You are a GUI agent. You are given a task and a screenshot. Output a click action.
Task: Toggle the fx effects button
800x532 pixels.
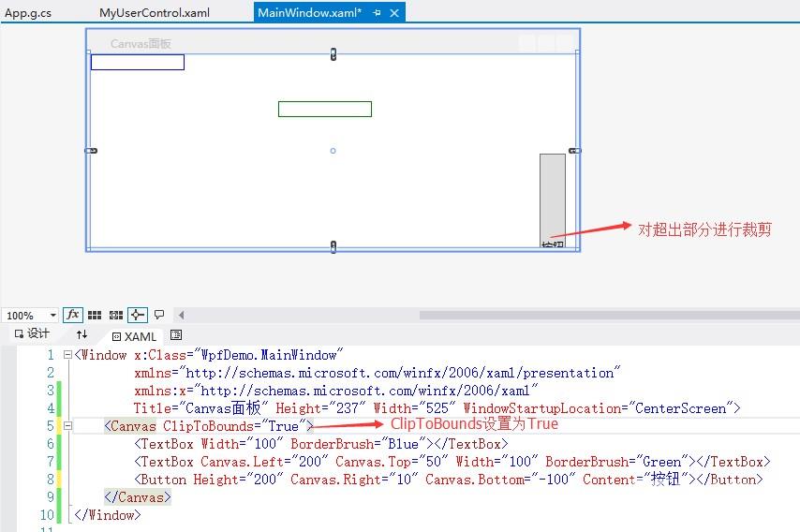pos(73,315)
